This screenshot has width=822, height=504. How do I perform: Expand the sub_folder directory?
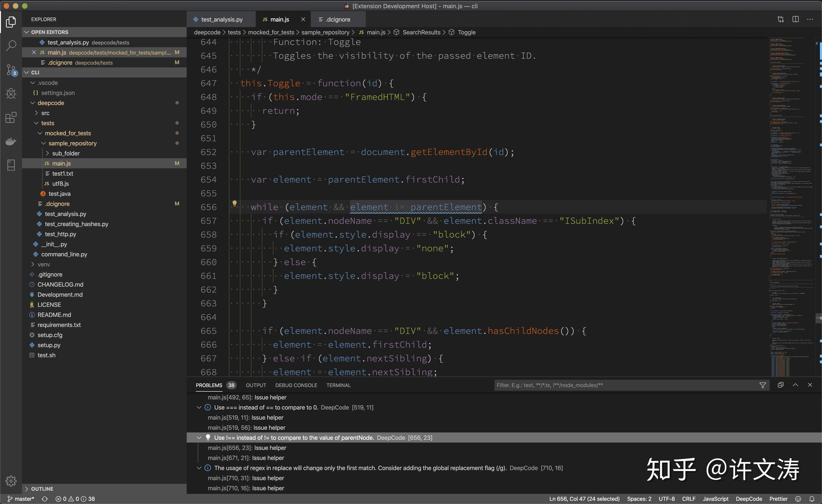pos(47,153)
